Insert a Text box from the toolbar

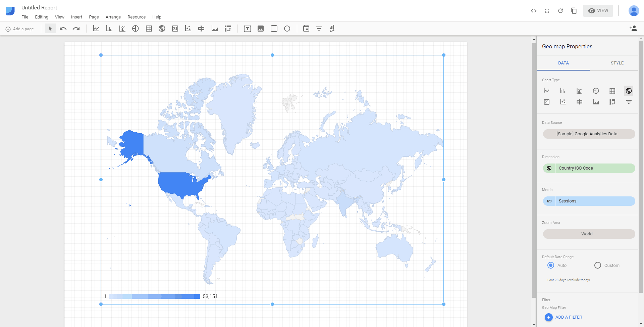(x=247, y=29)
